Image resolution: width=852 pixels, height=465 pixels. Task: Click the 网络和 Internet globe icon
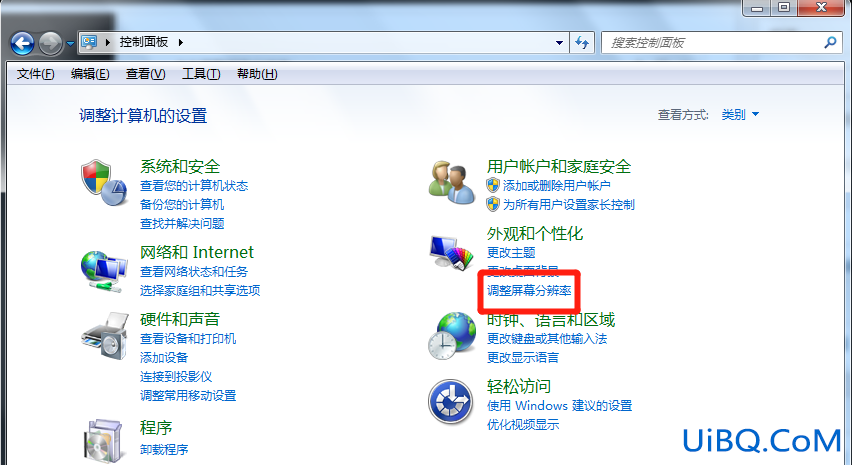click(x=104, y=271)
